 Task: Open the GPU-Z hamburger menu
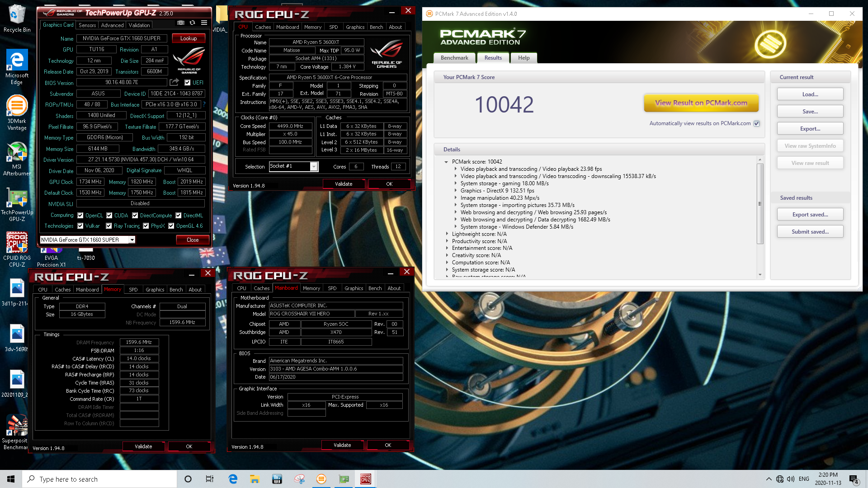pos(204,23)
